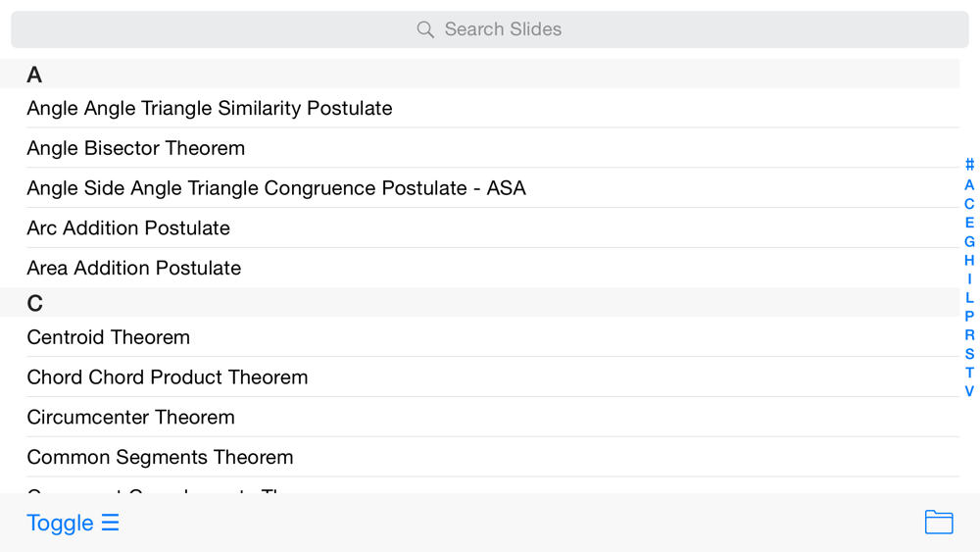Jump to letter P in index

tap(969, 316)
